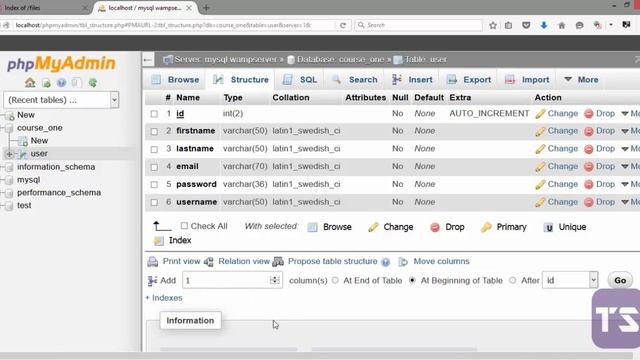640x360 pixels.
Task: Open phpMyAdmin home icon in sidebar
Action: coord(30,83)
